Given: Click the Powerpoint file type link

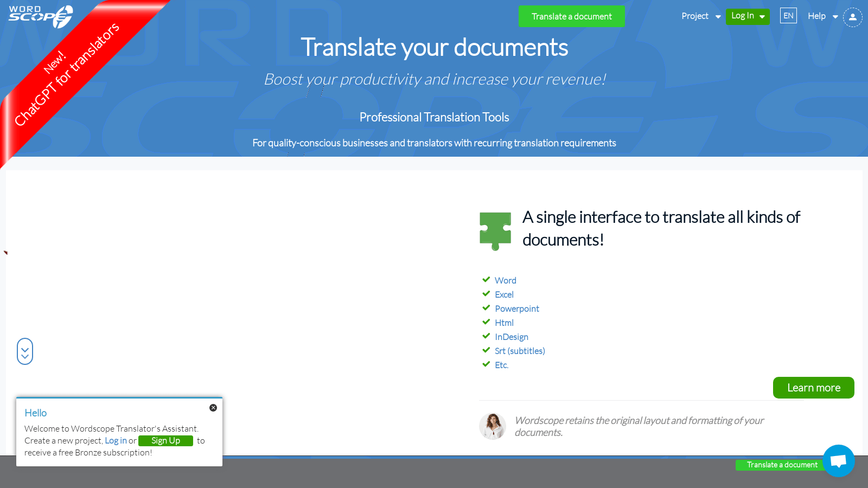Looking at the screenshot, I should point(517,309).
